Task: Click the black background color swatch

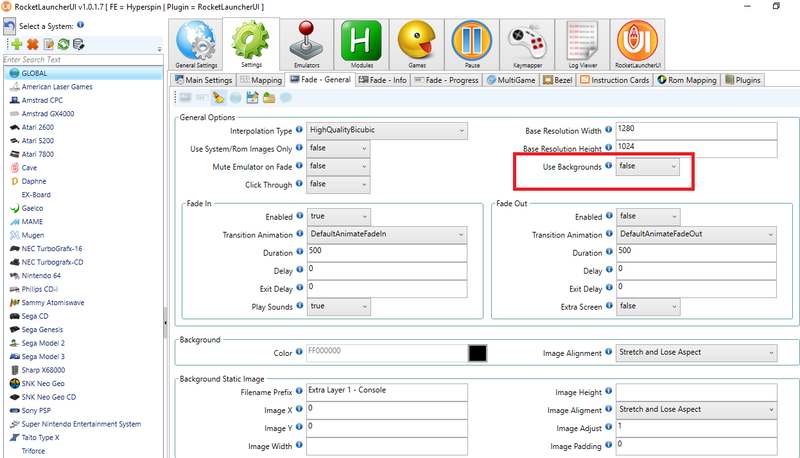Action: [x=479, y=353]
